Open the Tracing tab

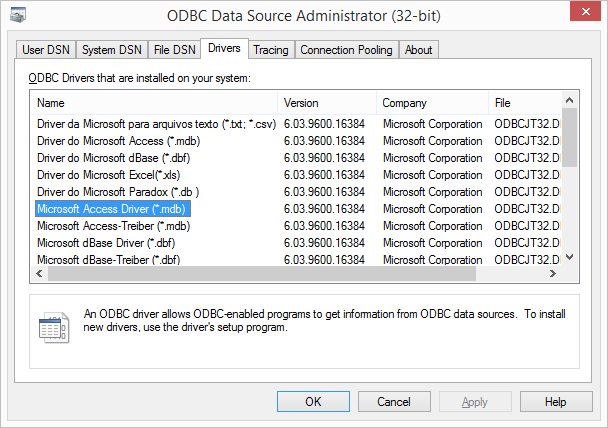[x=271, y=50]
